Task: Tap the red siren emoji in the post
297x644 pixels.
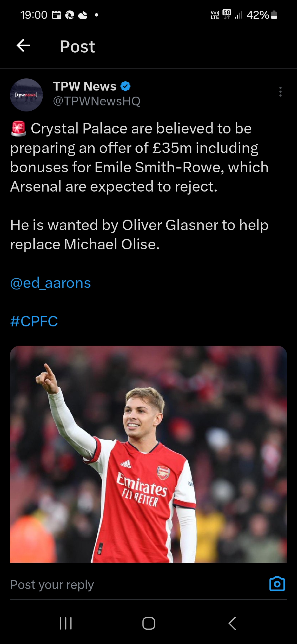Action: click(x=18, y=129)
